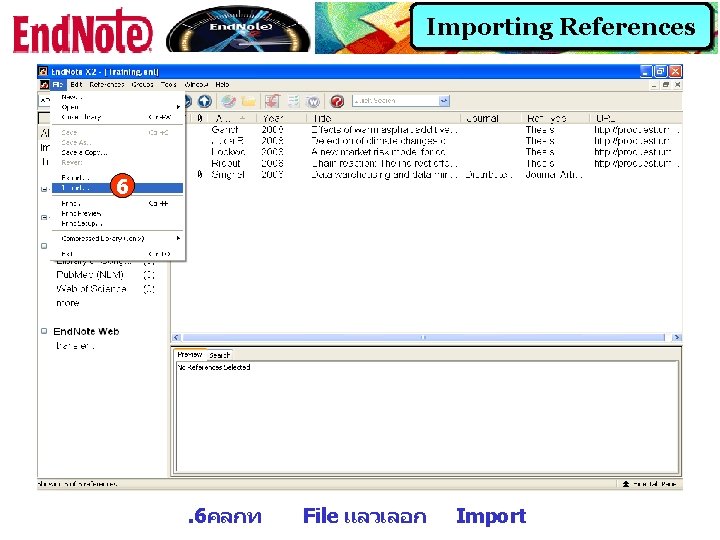Click the red Help question-mark icon
Viewport: 720px width, 540px height.
tap(338, 101)
